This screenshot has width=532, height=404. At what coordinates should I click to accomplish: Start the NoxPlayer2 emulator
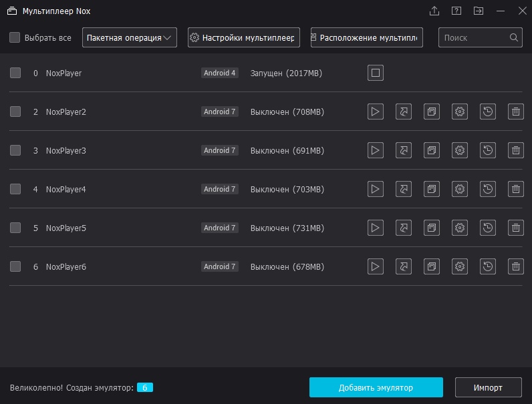376,112
